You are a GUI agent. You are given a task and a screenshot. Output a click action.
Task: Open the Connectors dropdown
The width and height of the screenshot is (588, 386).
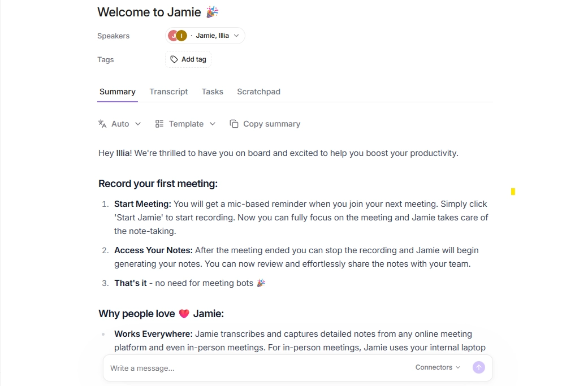pos(438,367)
